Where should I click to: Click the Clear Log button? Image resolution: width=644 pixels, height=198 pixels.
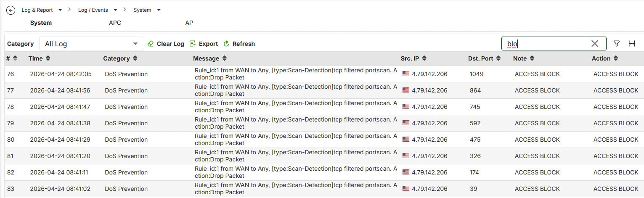170,44
